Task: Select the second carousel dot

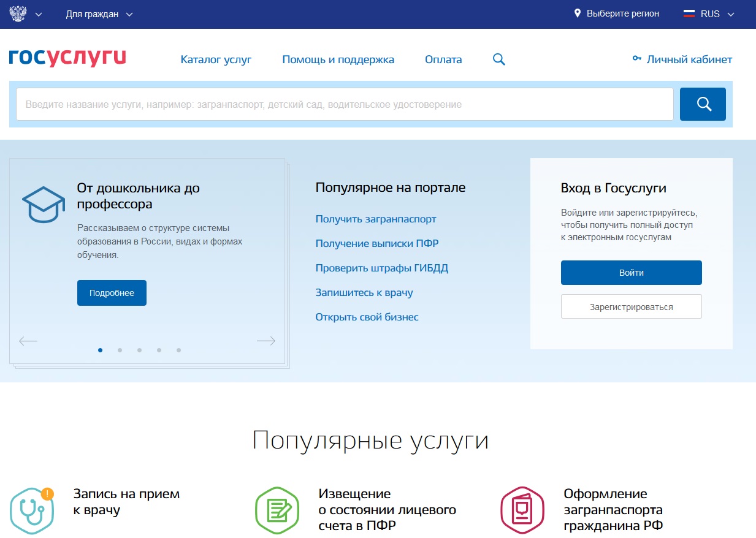Action: pos(120,350)
